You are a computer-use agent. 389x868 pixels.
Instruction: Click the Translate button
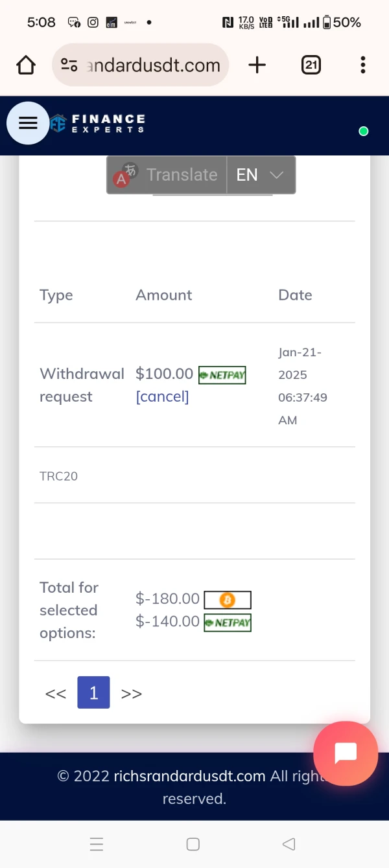coord(167,175)
